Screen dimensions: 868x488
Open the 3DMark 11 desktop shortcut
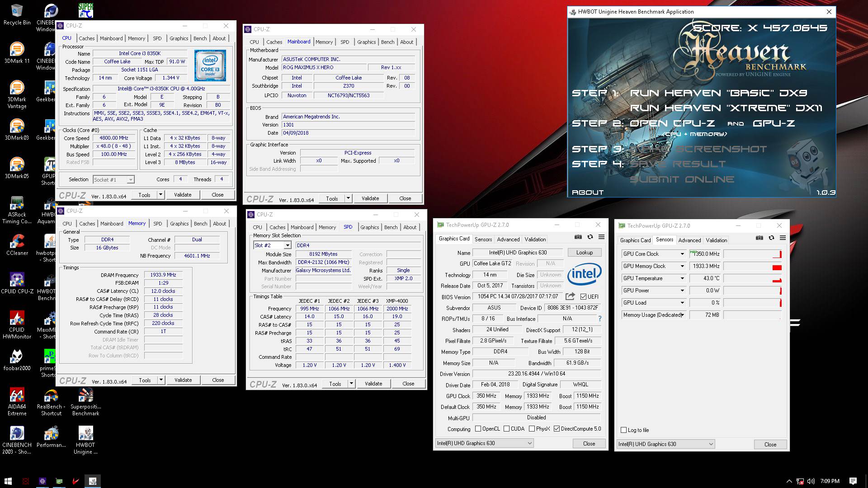click(17, 53)
